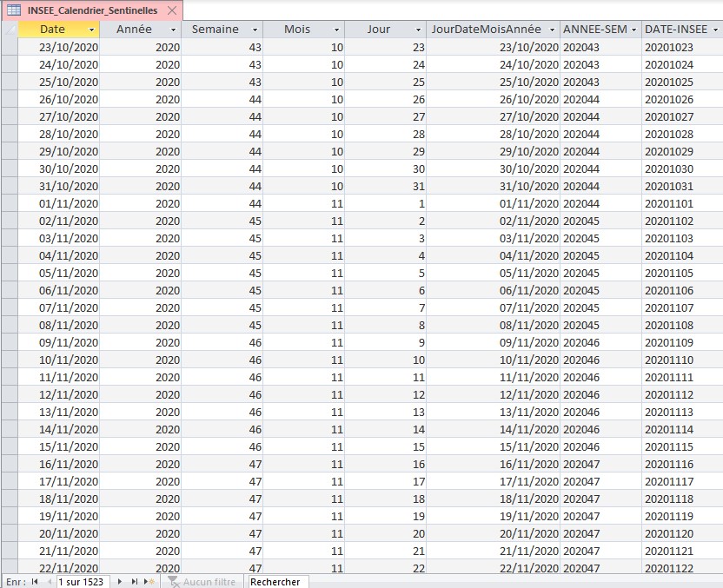Click DATE-INSEE cell 20201023
The width and height of the screenshot is (723, 588).
[x=682, y=47]
